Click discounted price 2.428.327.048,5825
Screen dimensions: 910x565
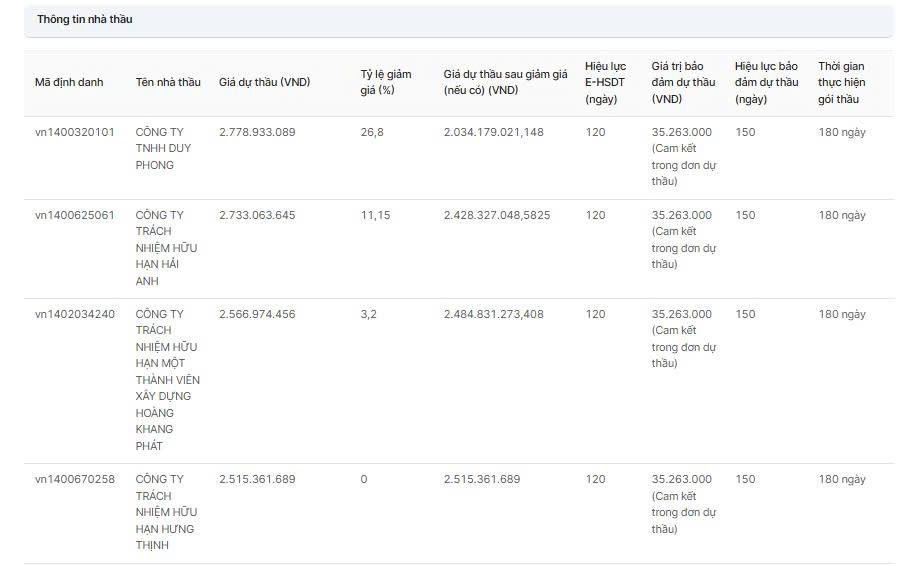pos(497,215)
